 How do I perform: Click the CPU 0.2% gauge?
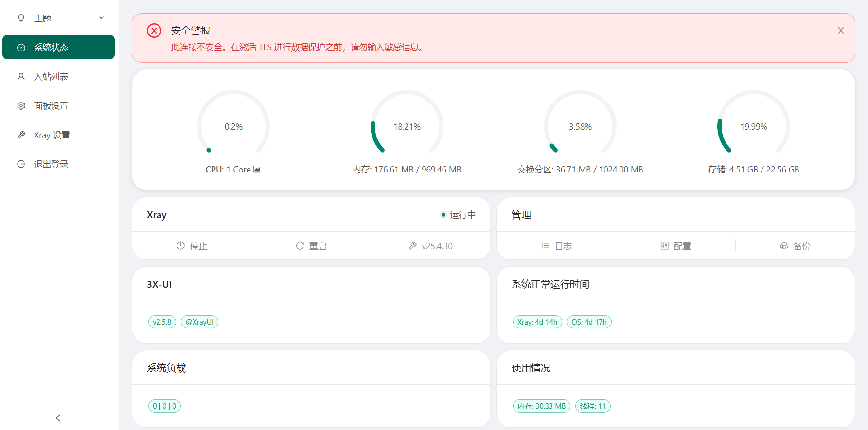click(x=233, y=126)
